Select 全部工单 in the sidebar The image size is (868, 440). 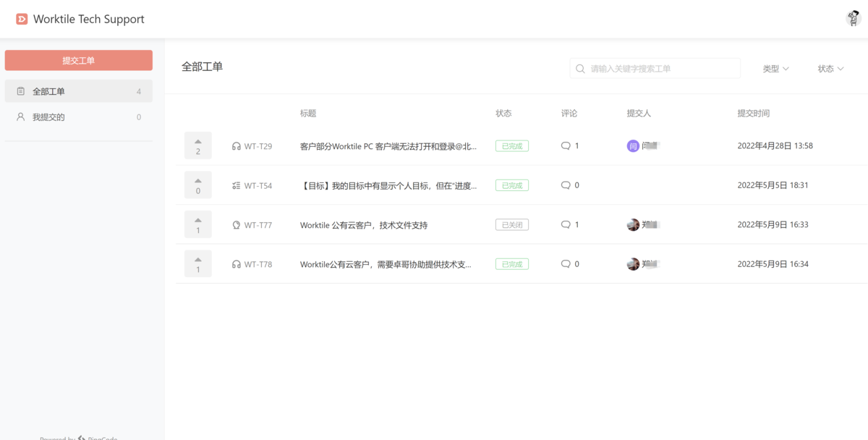[x=78, y=92]
